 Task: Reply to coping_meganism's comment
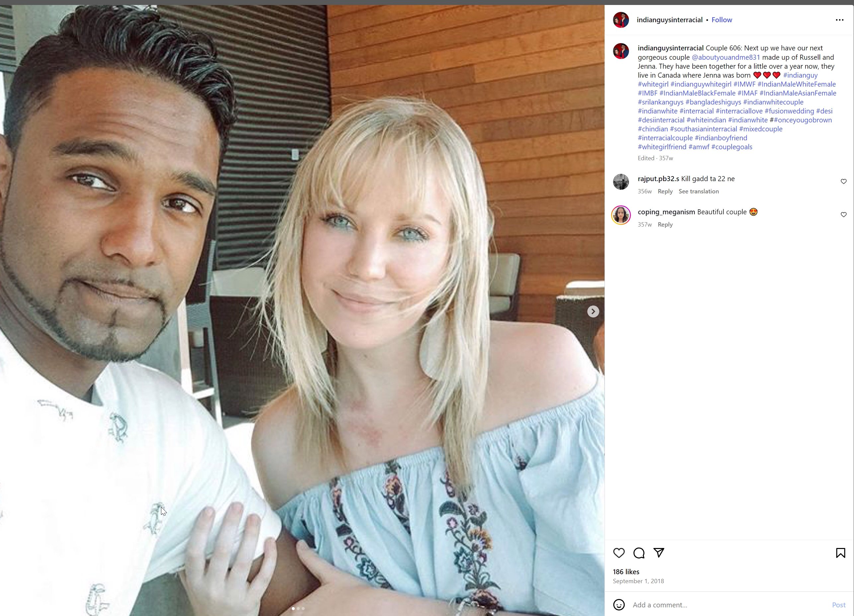[665, 224]
